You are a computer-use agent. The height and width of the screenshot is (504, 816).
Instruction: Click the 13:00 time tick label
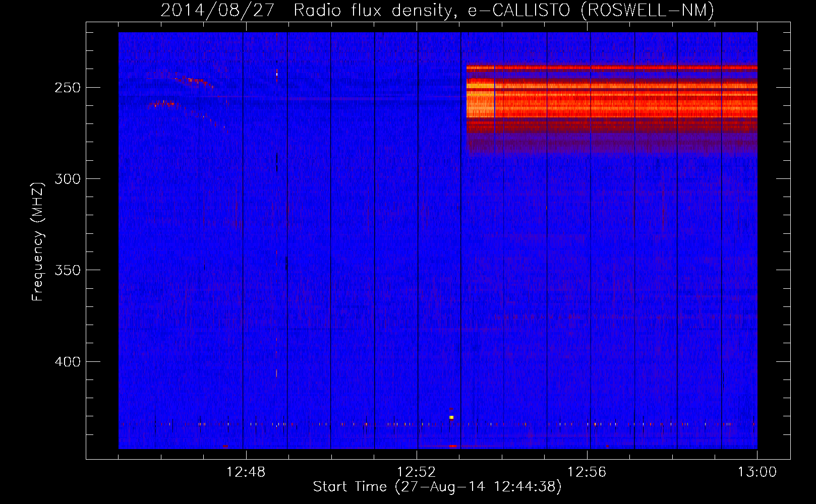[757, 472]
